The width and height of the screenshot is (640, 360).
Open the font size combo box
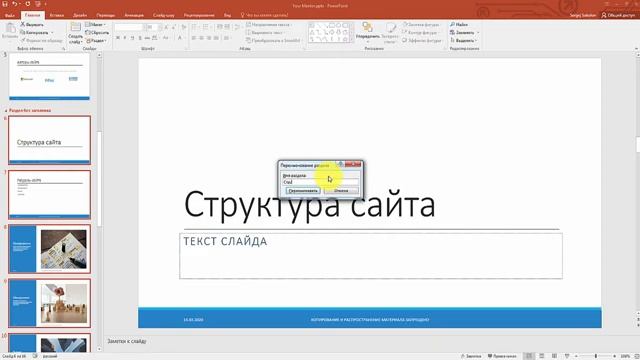coord(153,27)
